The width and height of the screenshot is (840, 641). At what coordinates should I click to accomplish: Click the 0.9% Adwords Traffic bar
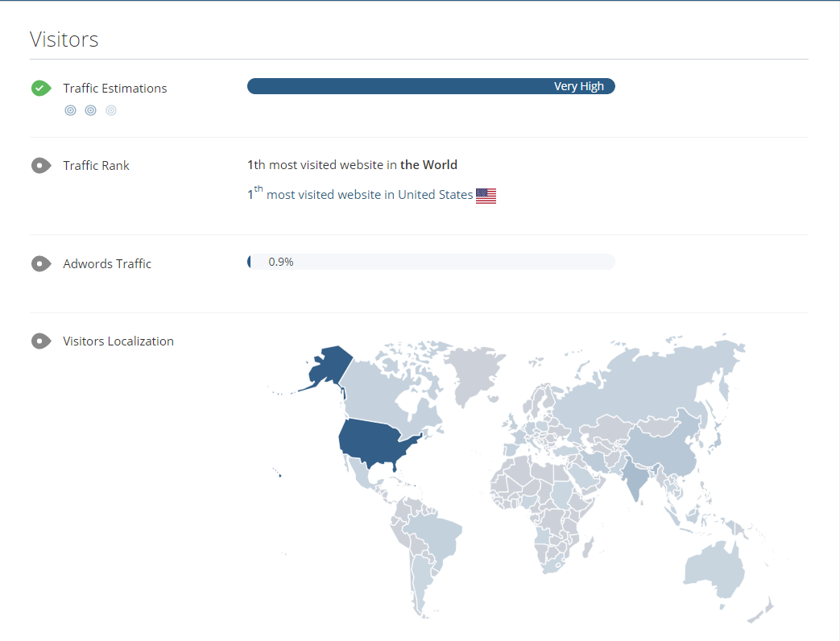(x=431, y=262)
